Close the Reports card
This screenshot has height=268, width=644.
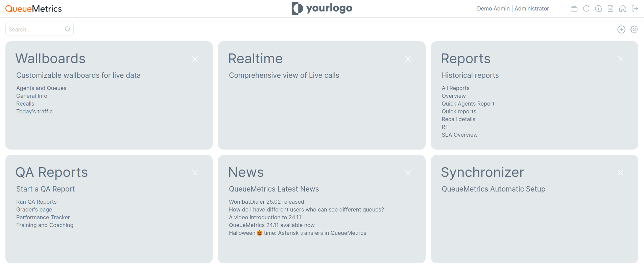621,59
